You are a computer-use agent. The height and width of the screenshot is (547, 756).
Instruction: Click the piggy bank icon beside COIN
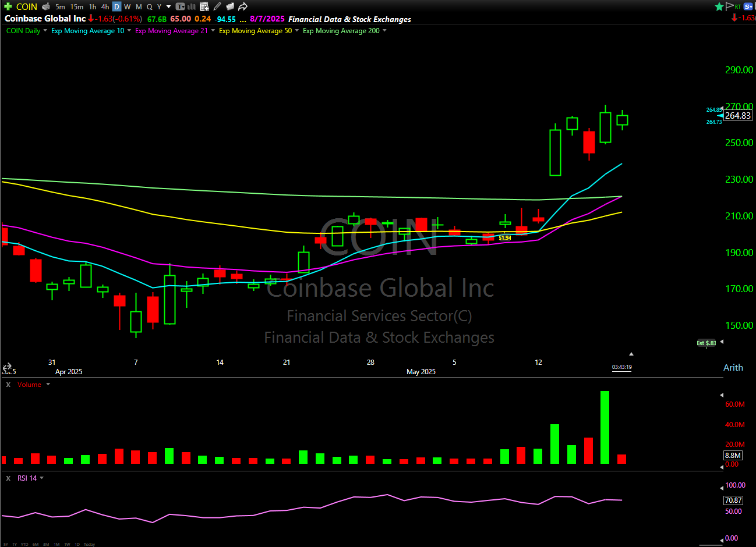[46, 6]
